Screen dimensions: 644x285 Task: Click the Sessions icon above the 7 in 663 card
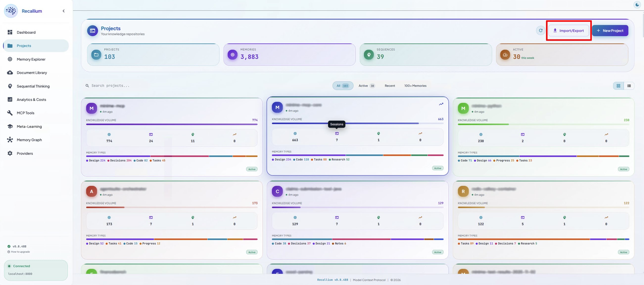(x=337, y=133)
